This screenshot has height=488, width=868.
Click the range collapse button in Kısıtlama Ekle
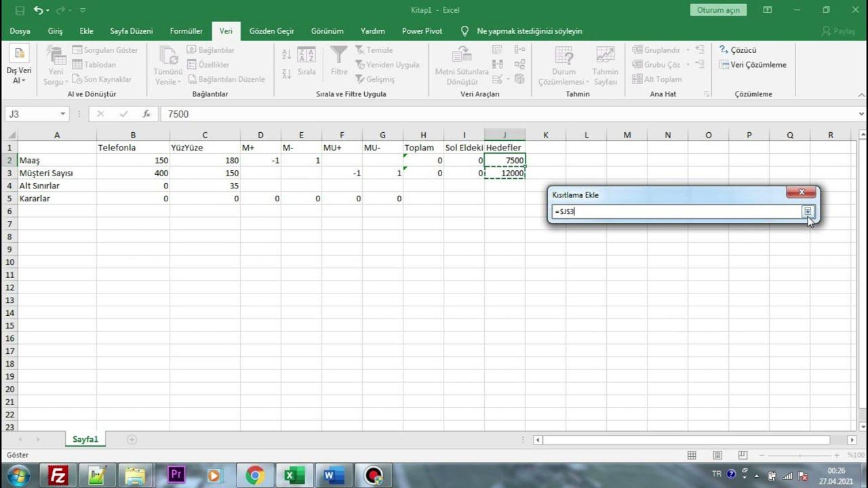808,211
